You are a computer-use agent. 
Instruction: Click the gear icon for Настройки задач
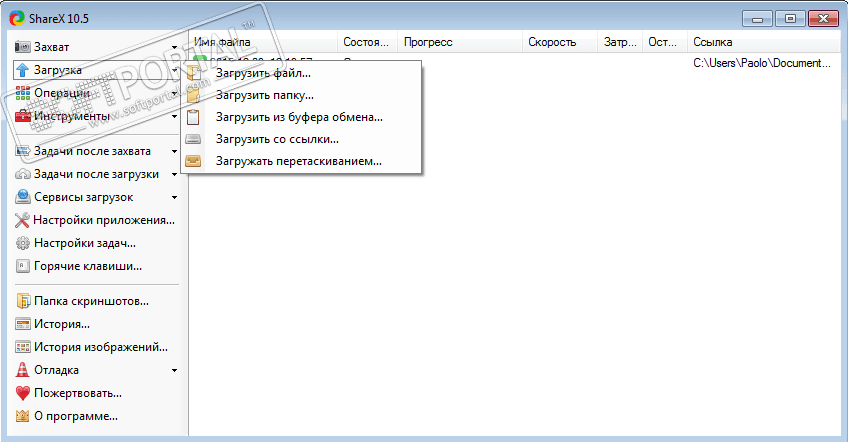(22, 243)
